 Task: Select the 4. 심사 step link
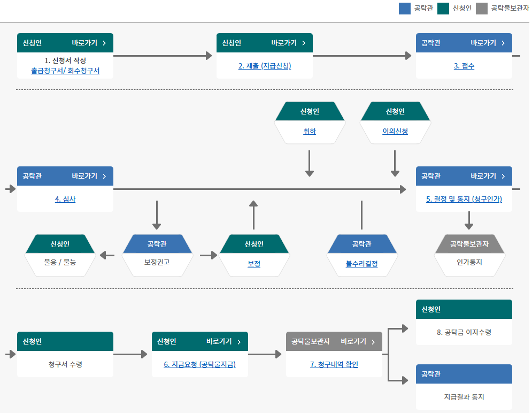click(65, 199)
